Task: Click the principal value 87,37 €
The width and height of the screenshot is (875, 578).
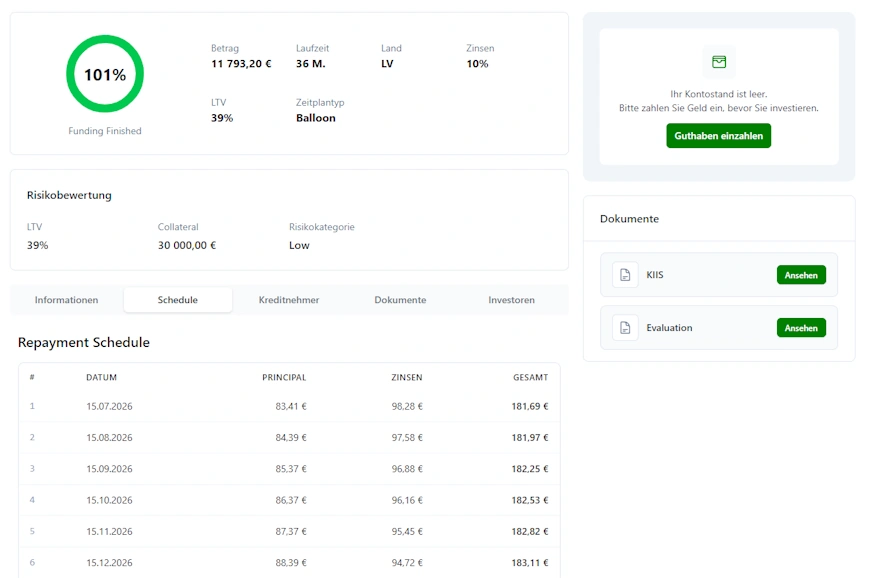Action: point(291,531)
